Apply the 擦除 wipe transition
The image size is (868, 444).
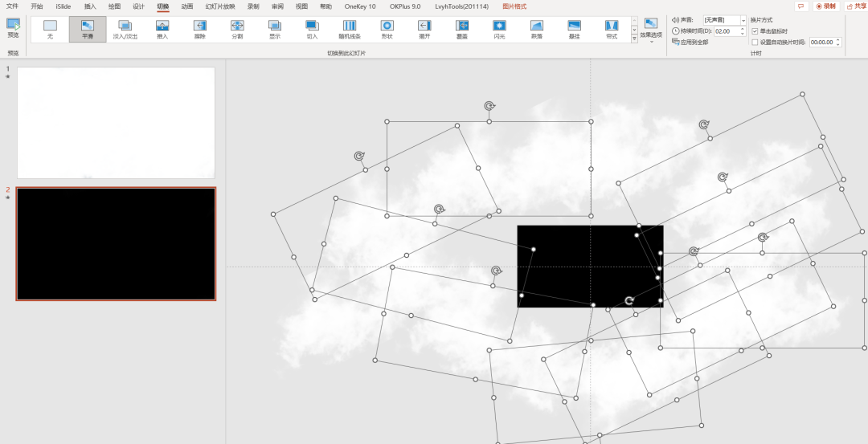click(200, 29)
